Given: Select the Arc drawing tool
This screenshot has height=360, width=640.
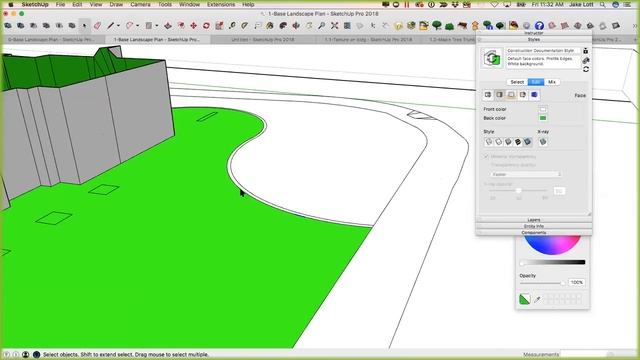Looking at the screenshot, I should click(x=129, y=25).
